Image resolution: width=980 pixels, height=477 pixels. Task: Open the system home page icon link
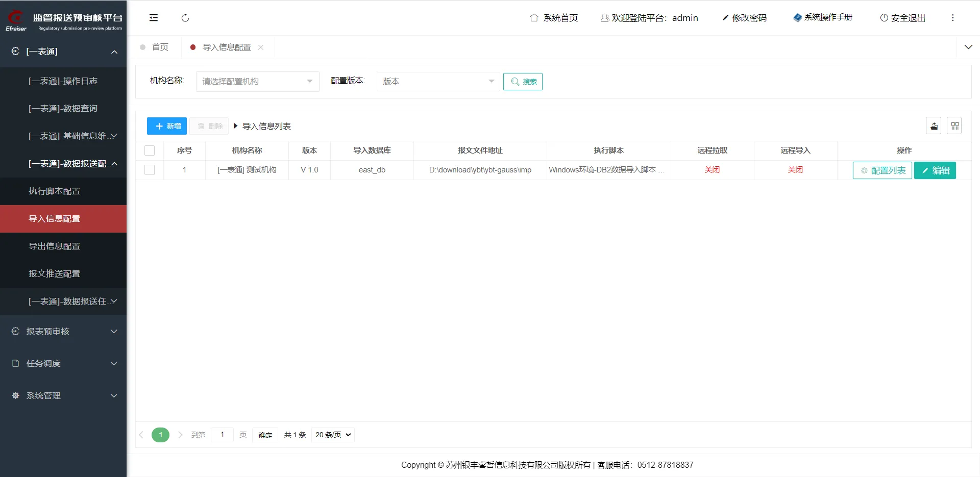(x=534, y=18)
